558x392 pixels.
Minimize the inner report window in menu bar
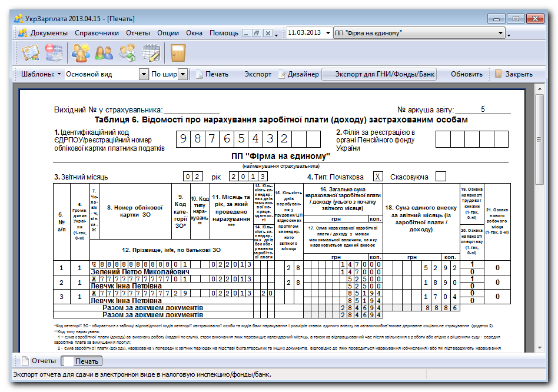[246, 33]
